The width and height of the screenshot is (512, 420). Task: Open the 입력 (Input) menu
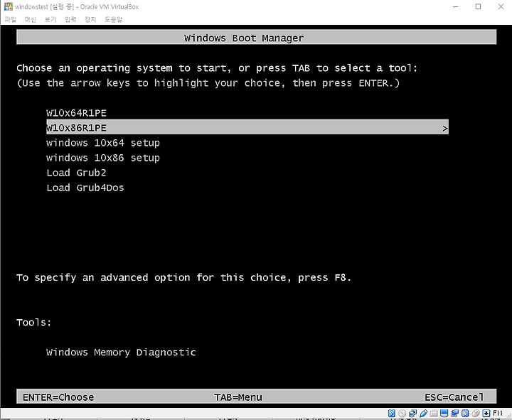tap(70, 20)
